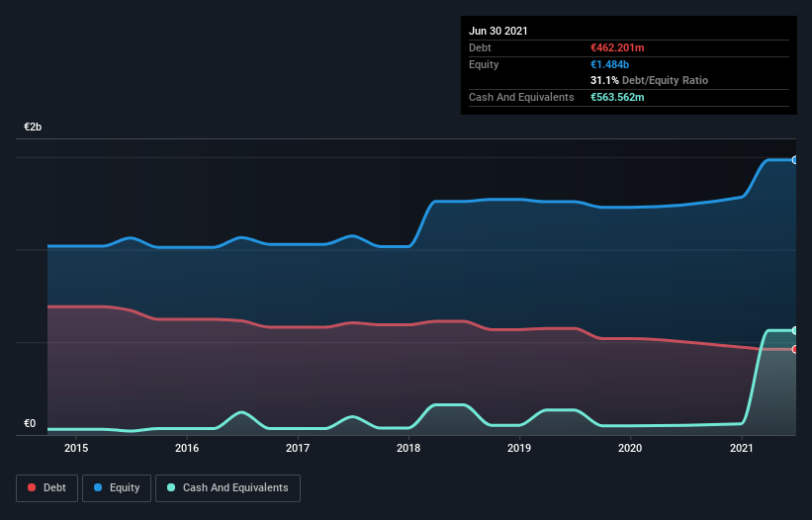The width and height of the screenshot is (812, 520).
Task: Click the 31.1% Debt/Equity Ratio text
Action: point(650,80)
